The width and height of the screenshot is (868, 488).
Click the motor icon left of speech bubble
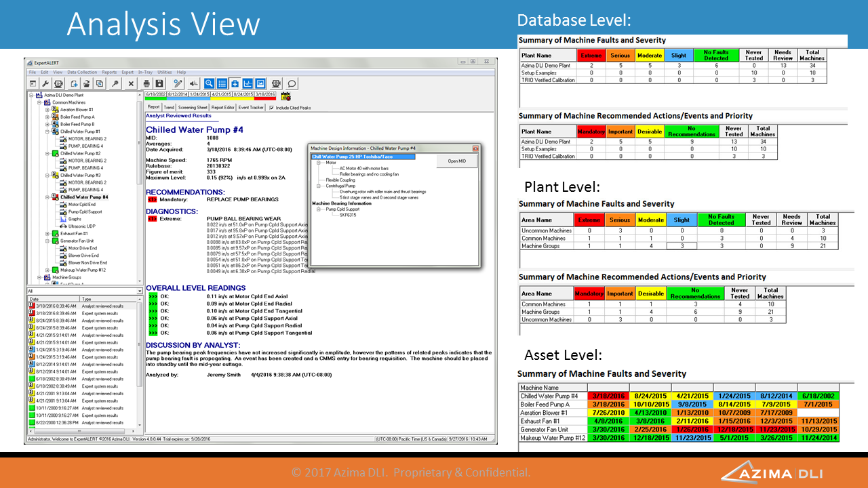276,83
